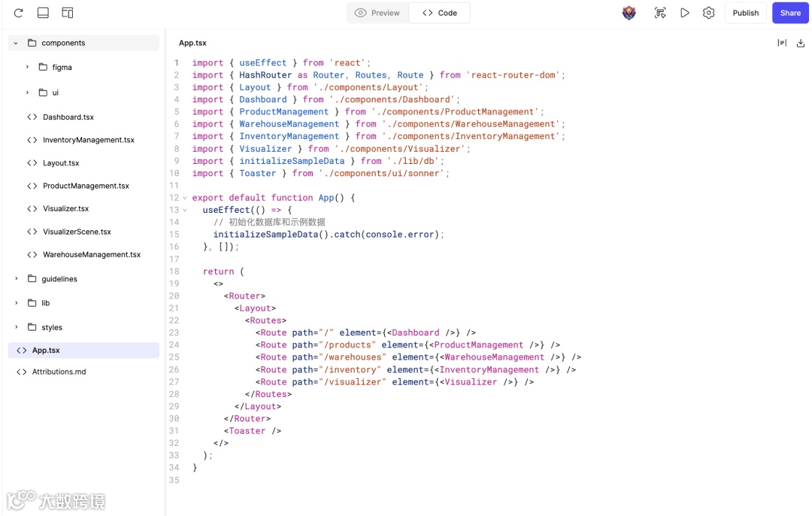Click code icon beside Visualizer.tsx

[32, 208]
